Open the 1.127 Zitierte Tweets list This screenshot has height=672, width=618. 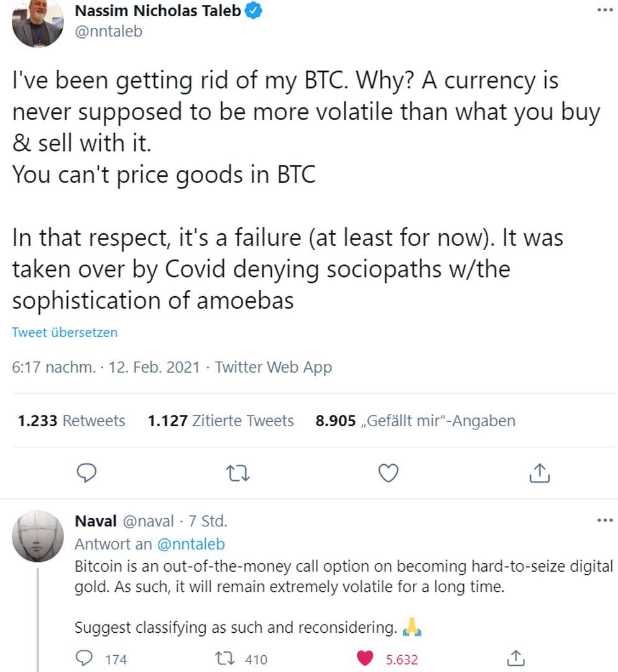pos(221,421)
